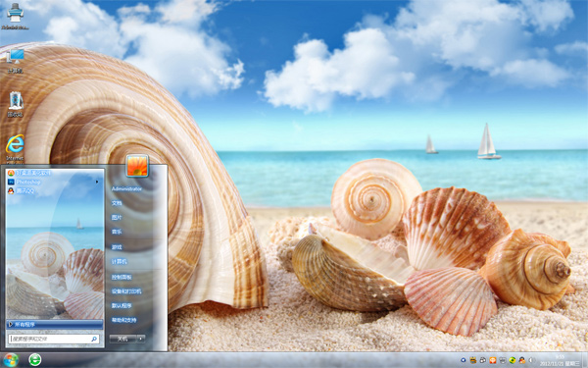588x368 pixels.
Task: Click the blue round tray icon
Action: 464,360
